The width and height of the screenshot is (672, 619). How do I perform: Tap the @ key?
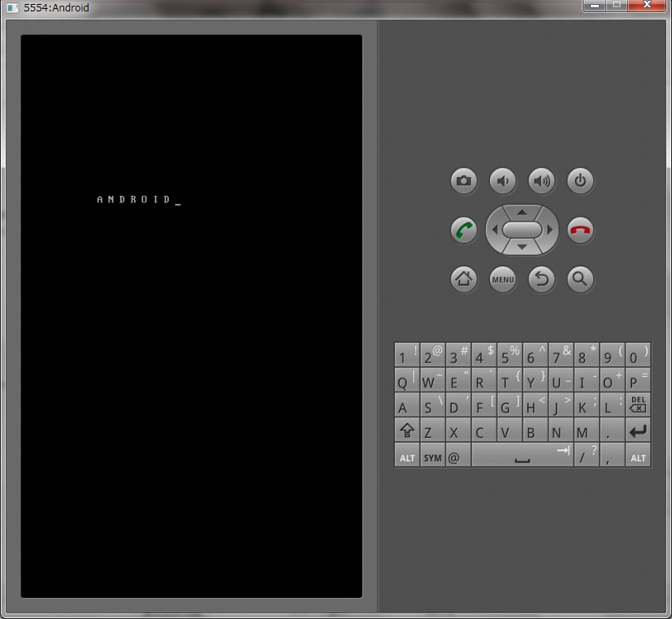click(458, 455)
